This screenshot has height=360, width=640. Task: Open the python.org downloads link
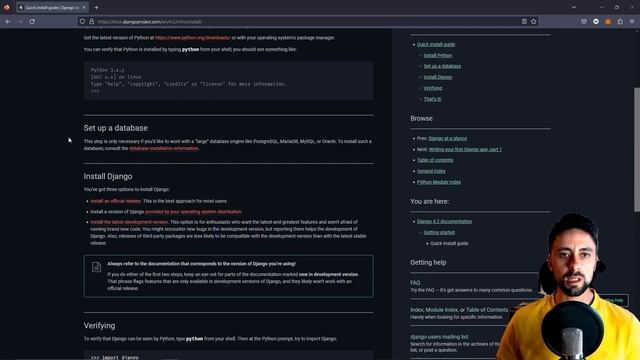(x=193, y=38)
